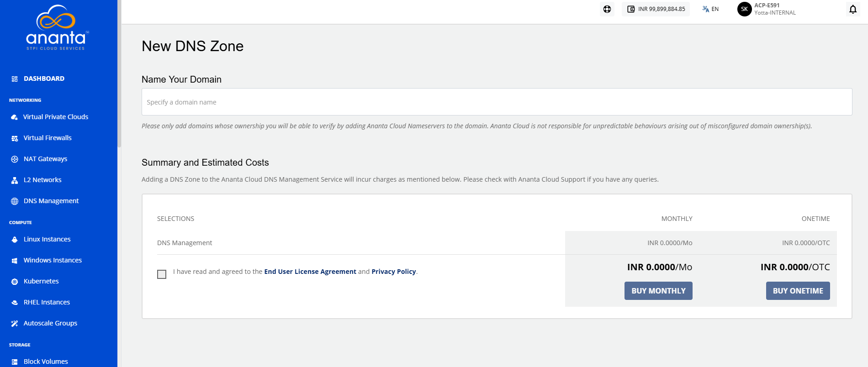The height and width of the screenshot is (367, 868).
Task: Click the Virtual Firewalls icon
Action: [15, 138]
